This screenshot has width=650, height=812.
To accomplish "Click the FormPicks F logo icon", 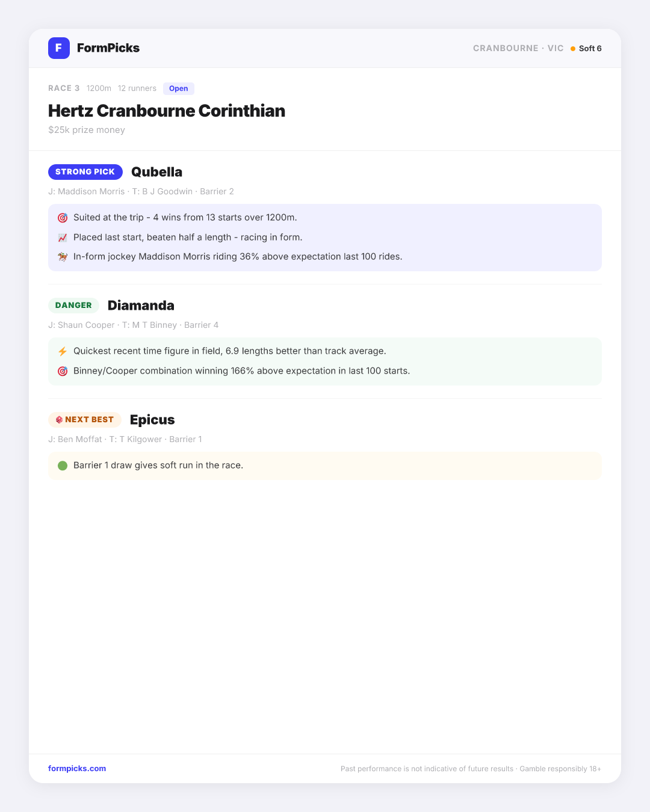I will (59, 48).
